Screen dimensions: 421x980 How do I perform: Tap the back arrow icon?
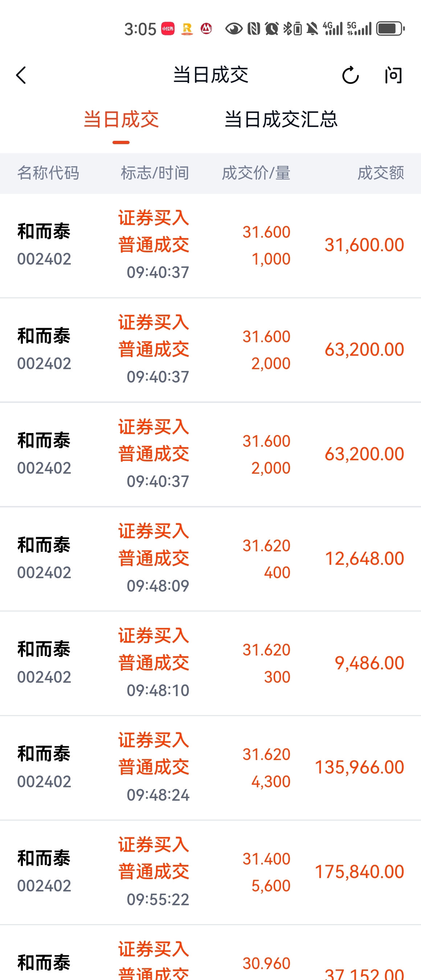[21, 75]
